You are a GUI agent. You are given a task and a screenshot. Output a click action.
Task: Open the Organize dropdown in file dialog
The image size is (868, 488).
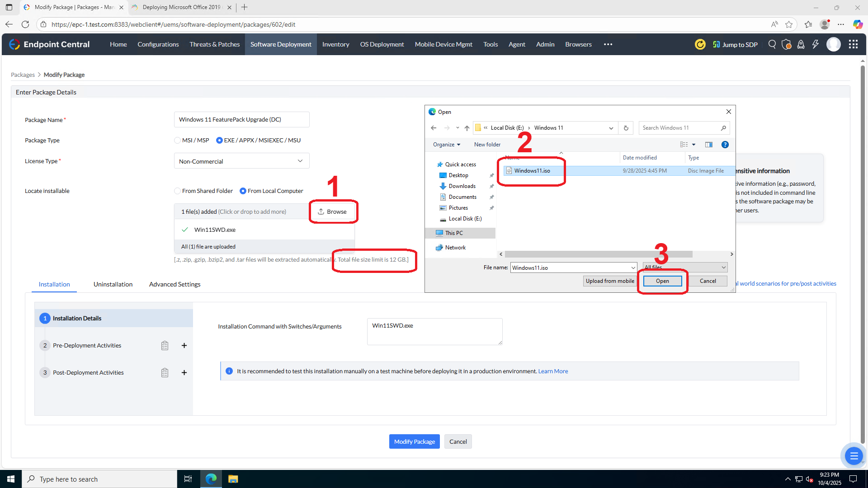point(446,145)
